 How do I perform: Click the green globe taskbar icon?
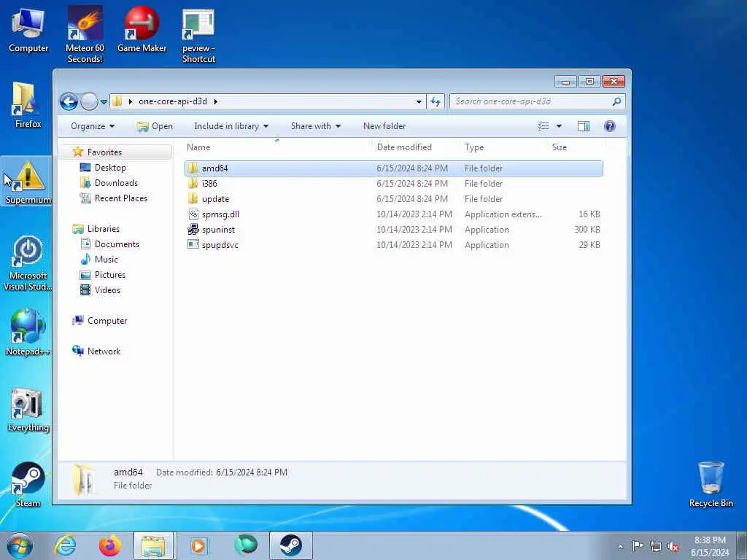pos(246,545)
